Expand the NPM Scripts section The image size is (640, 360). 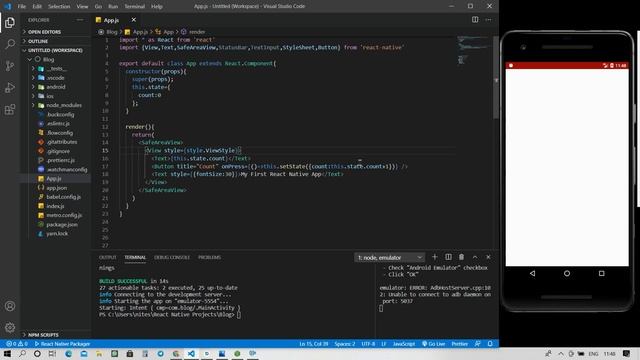[55, 335]
